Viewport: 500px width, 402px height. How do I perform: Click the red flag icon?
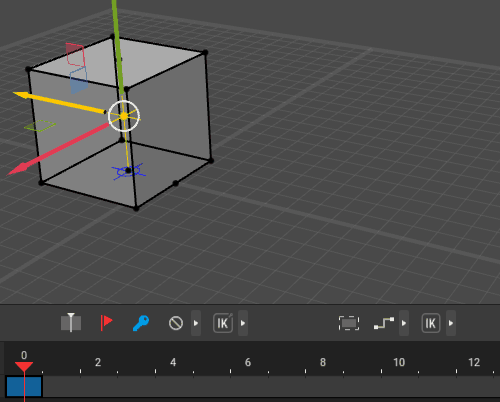[x=106, y=323]
